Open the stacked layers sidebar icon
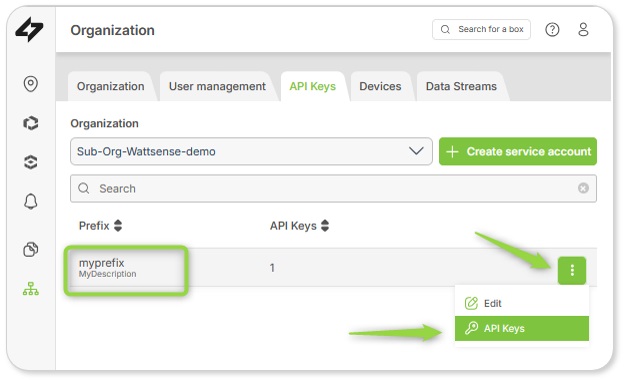The image size is (624, 382). click(31, 162)
